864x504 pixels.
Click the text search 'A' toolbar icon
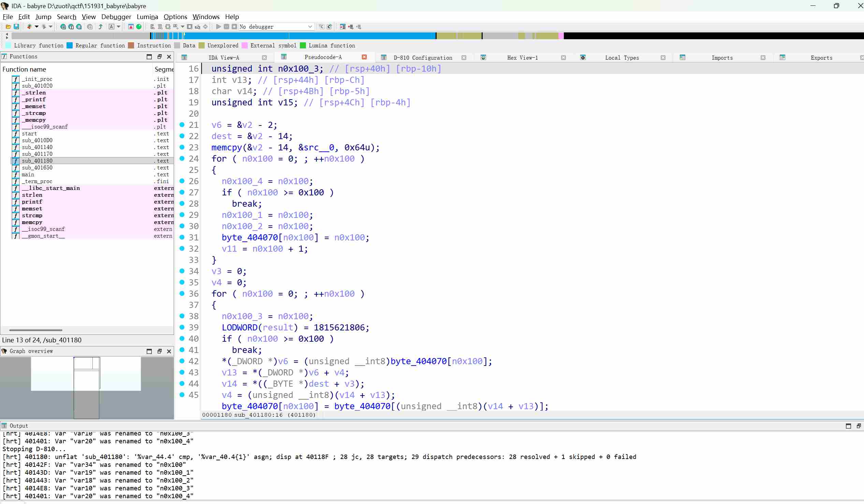coord(112,27)
